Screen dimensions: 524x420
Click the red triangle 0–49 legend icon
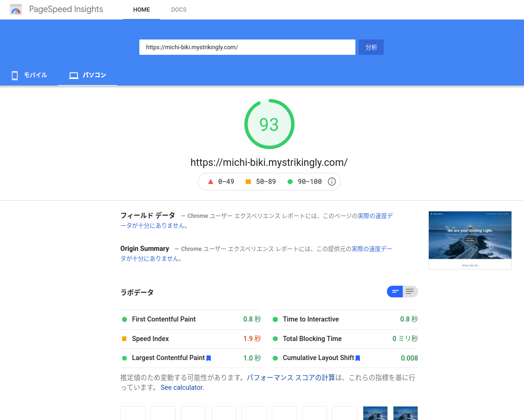[210, 182]
